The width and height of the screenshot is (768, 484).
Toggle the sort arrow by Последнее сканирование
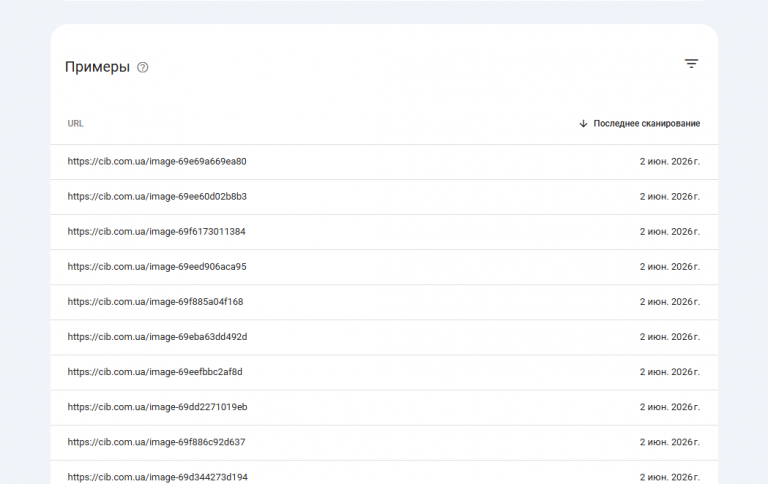pyautogui.click(x=583, y=123)
